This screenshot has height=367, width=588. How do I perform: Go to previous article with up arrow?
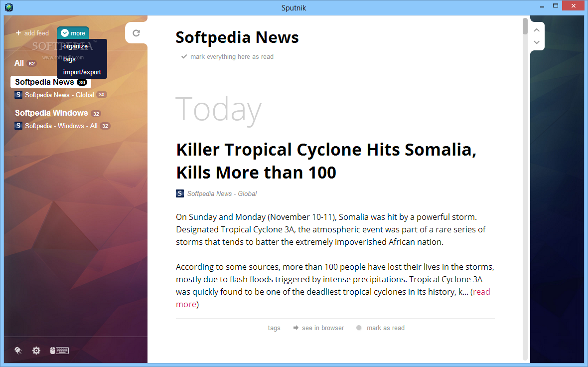click(537, 30)
